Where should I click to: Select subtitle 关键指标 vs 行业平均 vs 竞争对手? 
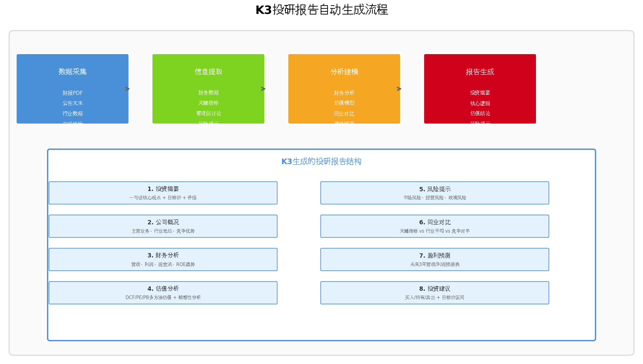click(435, 231)
